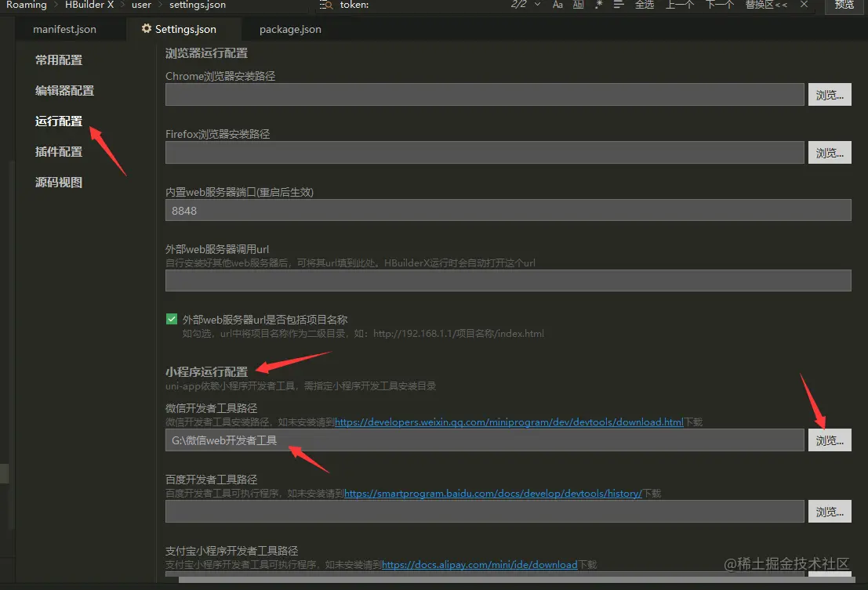The image size is (868, 590).
Task: Browse for WeChat developer tools path
Action: pyautogui.click(x=830, y=440)
